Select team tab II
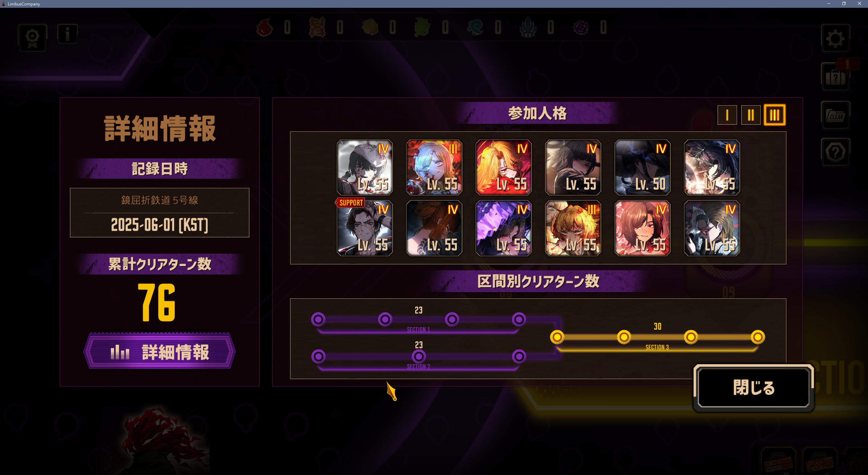Image resolution: width=868 pixels, height=475 pixels. click(x=751, y=115)
